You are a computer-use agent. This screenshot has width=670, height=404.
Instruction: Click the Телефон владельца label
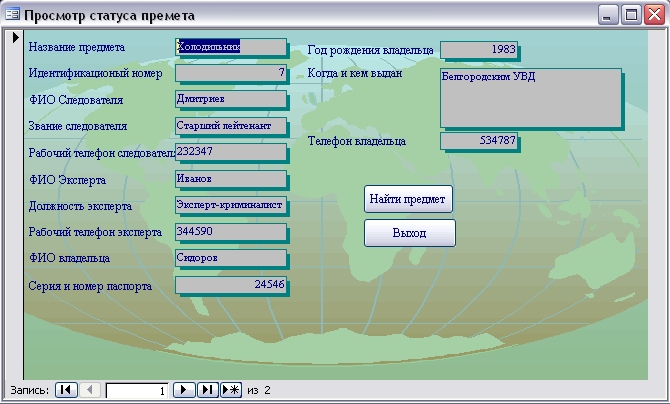coord(357,141)
